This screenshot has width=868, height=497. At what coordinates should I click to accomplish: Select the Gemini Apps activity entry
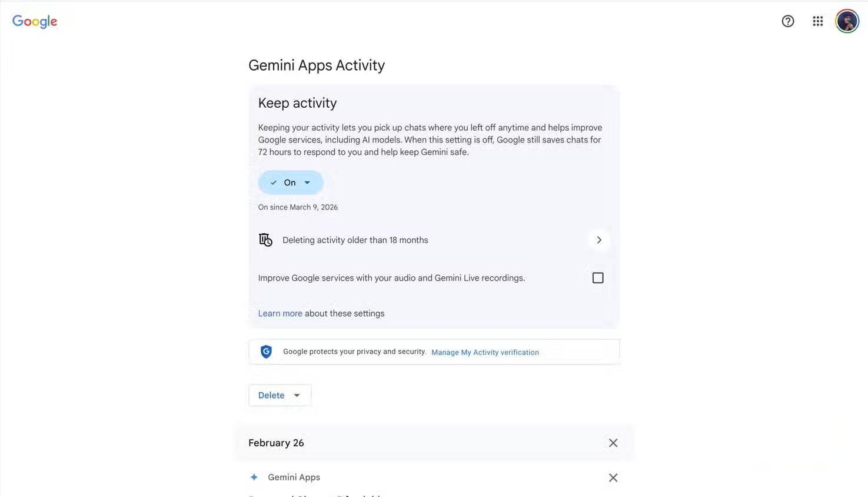[x=294, y=477]
